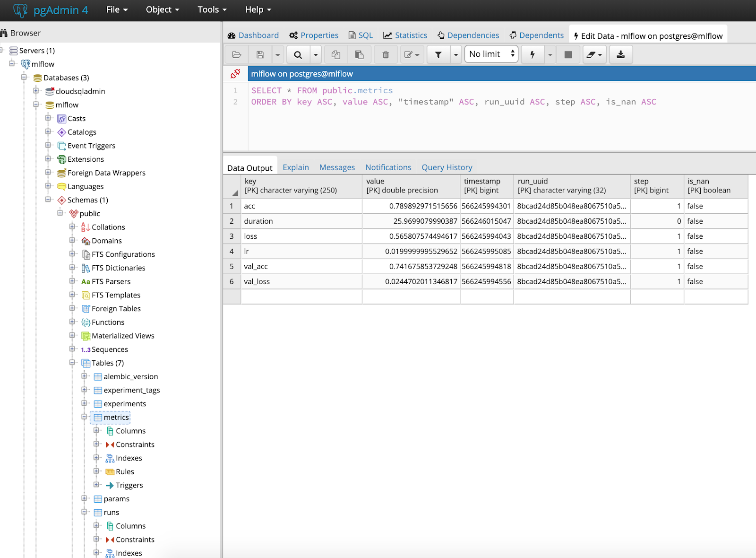Switch to the Properties tab
Viewport: 756px width, 558px height.
pyautogui.click(x=314, y=35)
